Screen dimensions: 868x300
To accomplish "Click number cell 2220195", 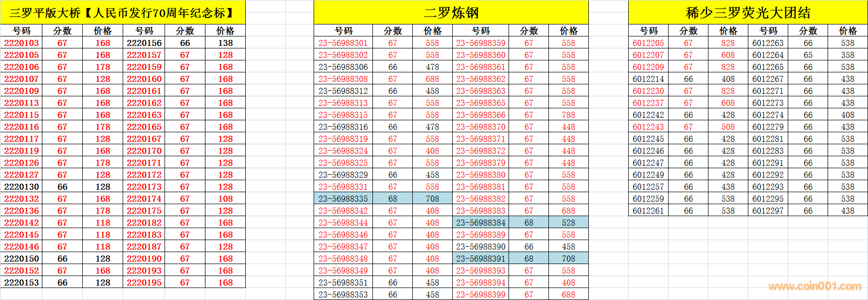I will tap(144, 283).
